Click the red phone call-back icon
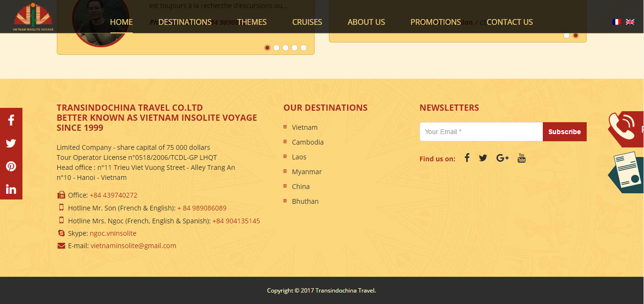 (626, 129)
